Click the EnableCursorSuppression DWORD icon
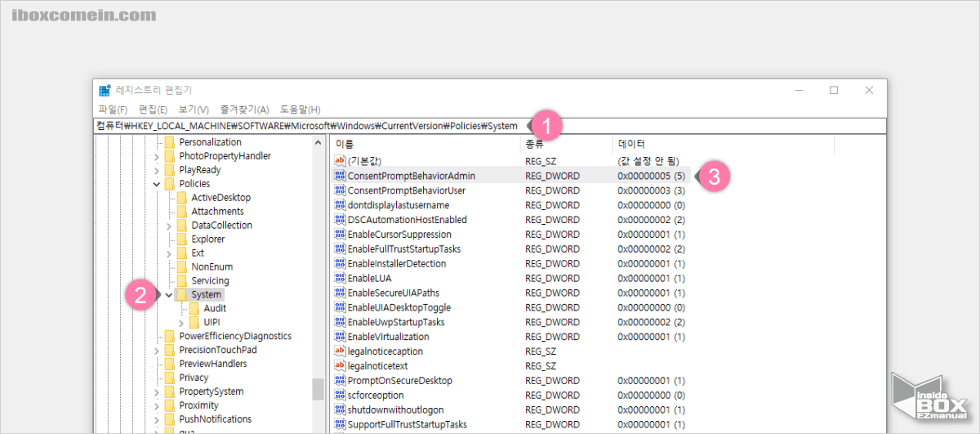Viewport: 980px width, 434px height. tap(341, 235)
